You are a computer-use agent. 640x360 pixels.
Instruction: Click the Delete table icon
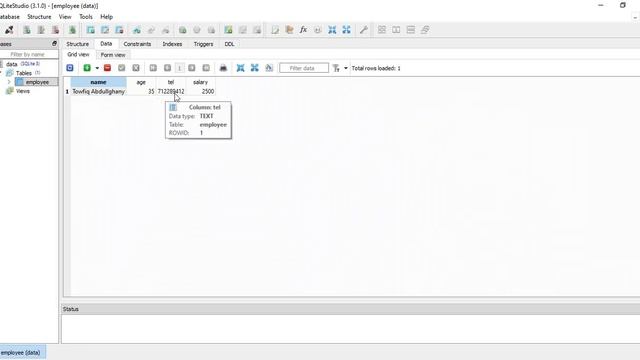click(x=119, y=30)
